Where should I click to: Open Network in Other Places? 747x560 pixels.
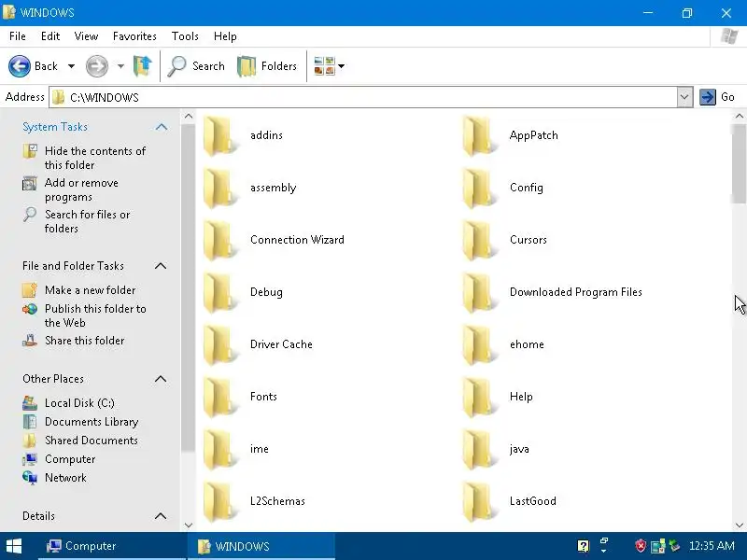pyautogui.click(x=65, y=478)
